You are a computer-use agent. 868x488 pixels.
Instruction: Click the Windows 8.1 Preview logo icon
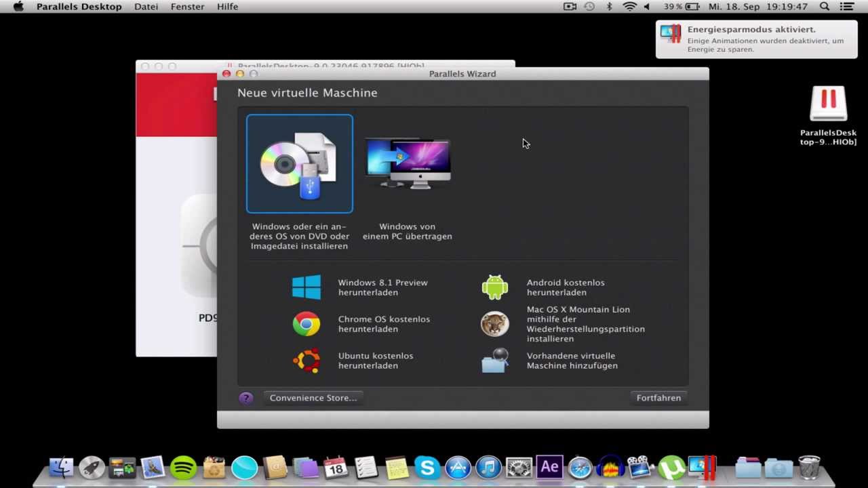307,287
